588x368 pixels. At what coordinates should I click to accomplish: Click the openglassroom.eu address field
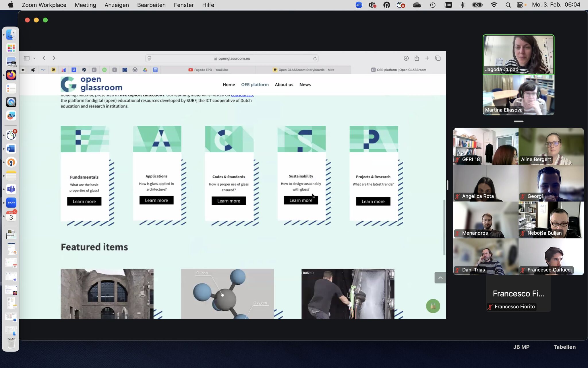(232, 58)
